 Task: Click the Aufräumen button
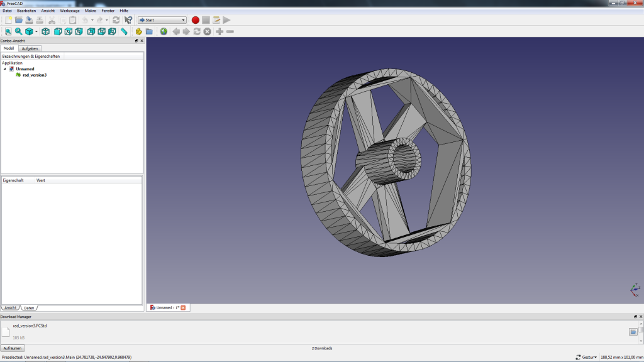(x=13, y=348)
